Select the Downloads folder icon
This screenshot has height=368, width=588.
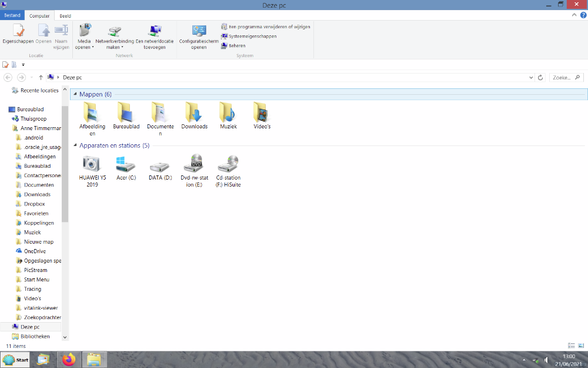pyautogui.click(x=194, y=113)
